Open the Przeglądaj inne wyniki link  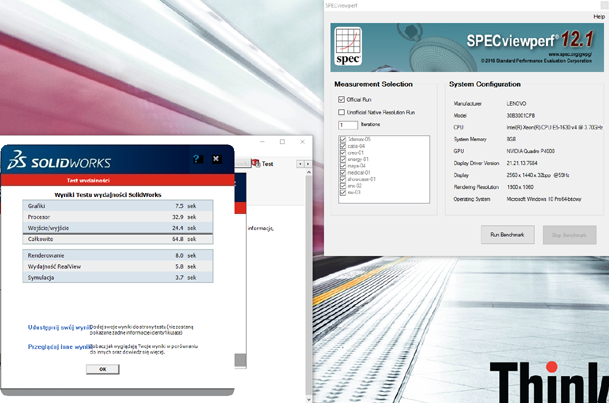pos(60,347)
